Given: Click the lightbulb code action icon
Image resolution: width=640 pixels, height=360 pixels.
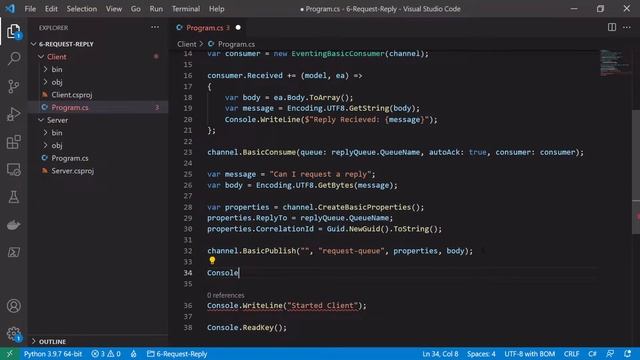Looking at the screenshot, I should point(212,260).
